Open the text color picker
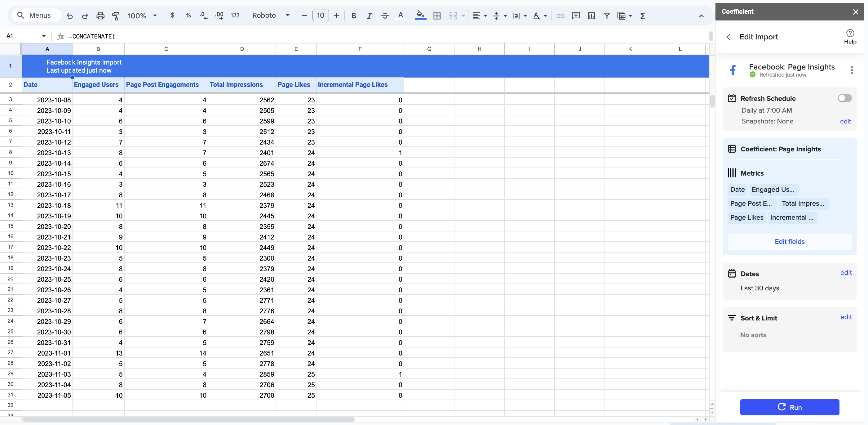 [401, 16]
